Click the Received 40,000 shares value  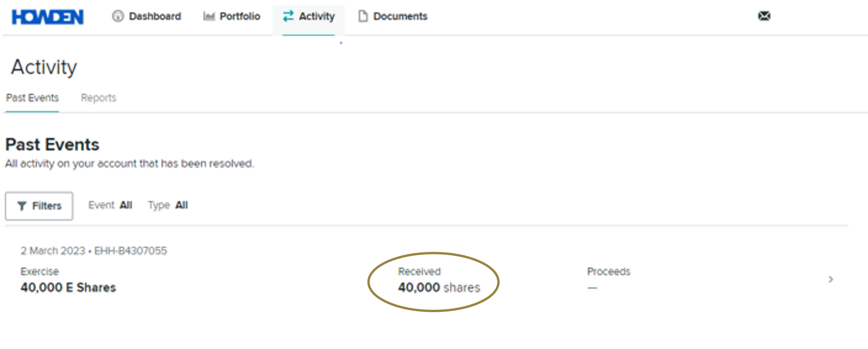click(439, 287)
